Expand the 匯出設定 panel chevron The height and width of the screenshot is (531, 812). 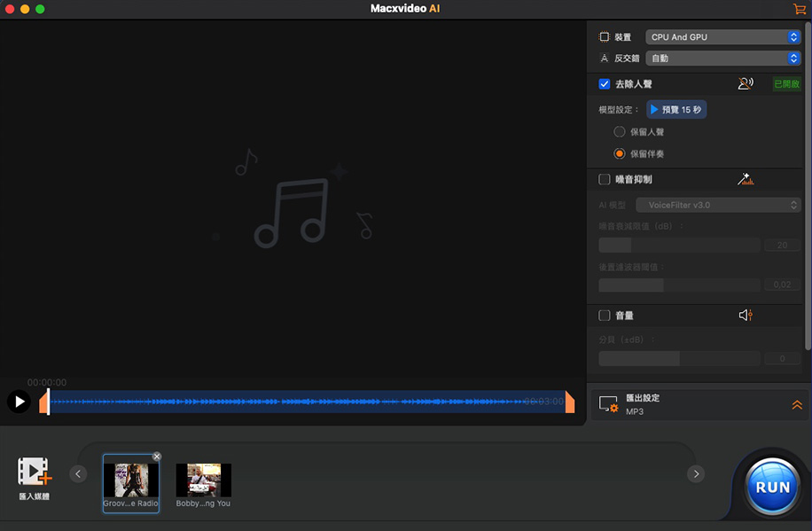coord(797,404)
